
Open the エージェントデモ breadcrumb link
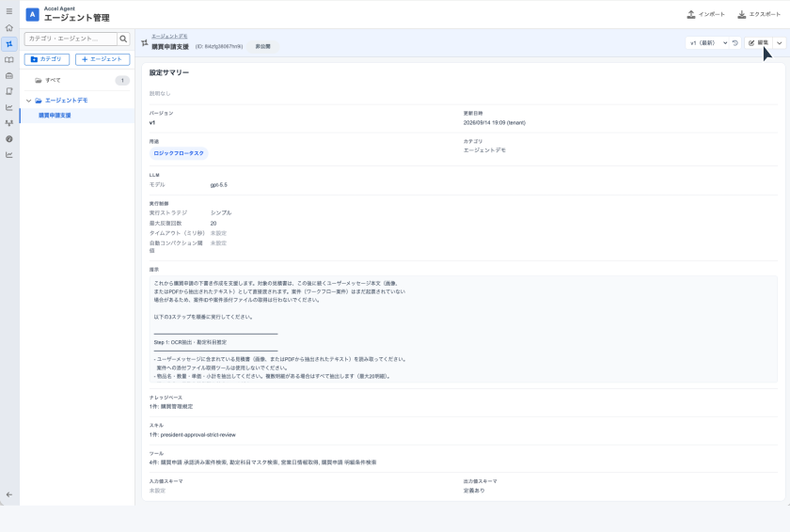click(x=169, y=37)
